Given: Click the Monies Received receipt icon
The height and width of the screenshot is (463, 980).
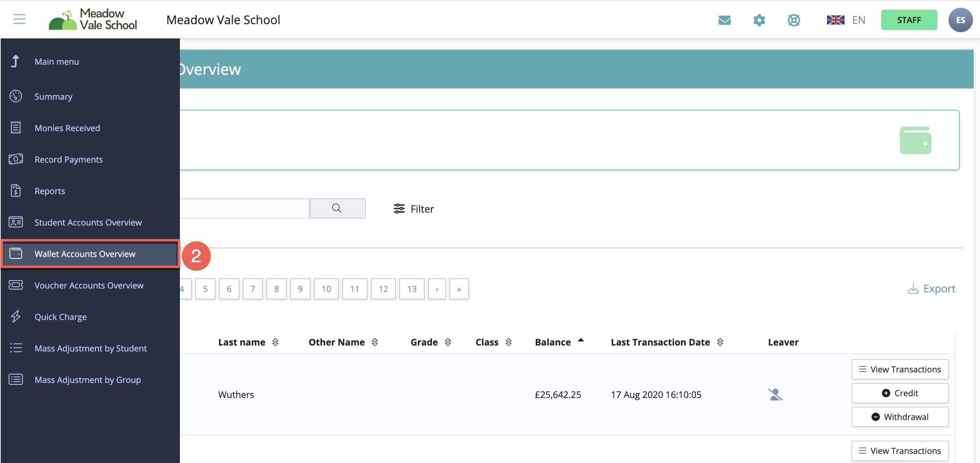Looking at the screenshot, I should 16,128.
